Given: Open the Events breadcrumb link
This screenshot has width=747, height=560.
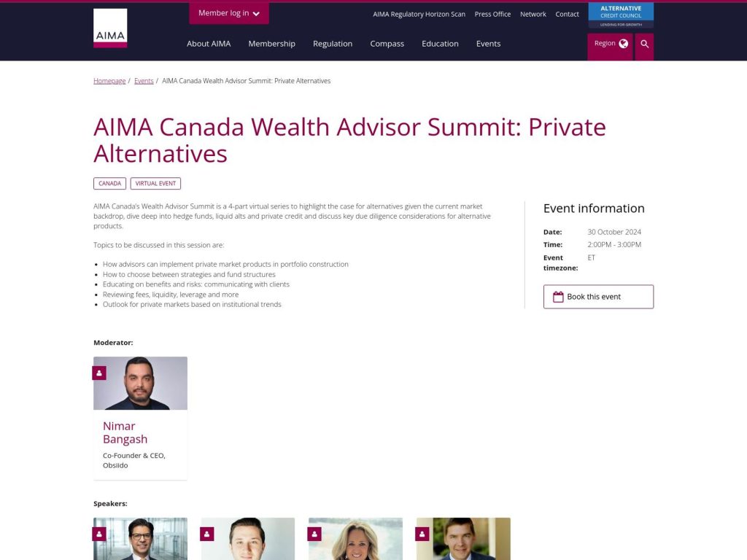Looking at the screenshot, I should click(x=144, y=80).
